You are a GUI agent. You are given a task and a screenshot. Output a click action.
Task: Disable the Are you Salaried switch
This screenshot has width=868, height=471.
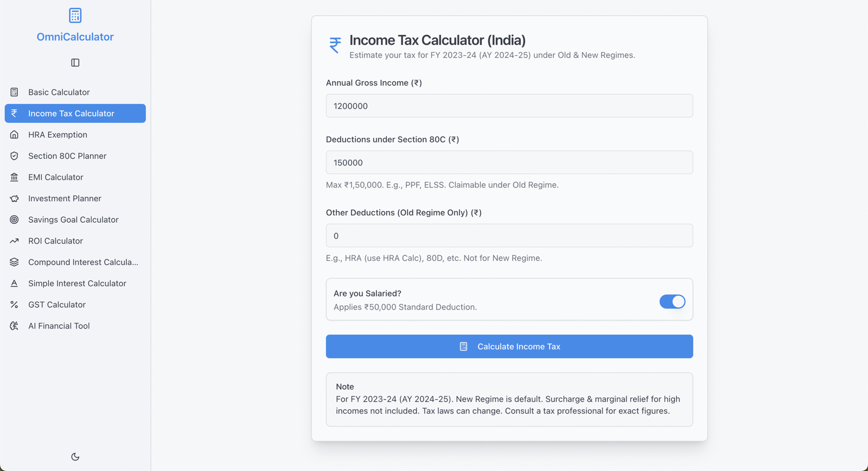click(672, 301)
